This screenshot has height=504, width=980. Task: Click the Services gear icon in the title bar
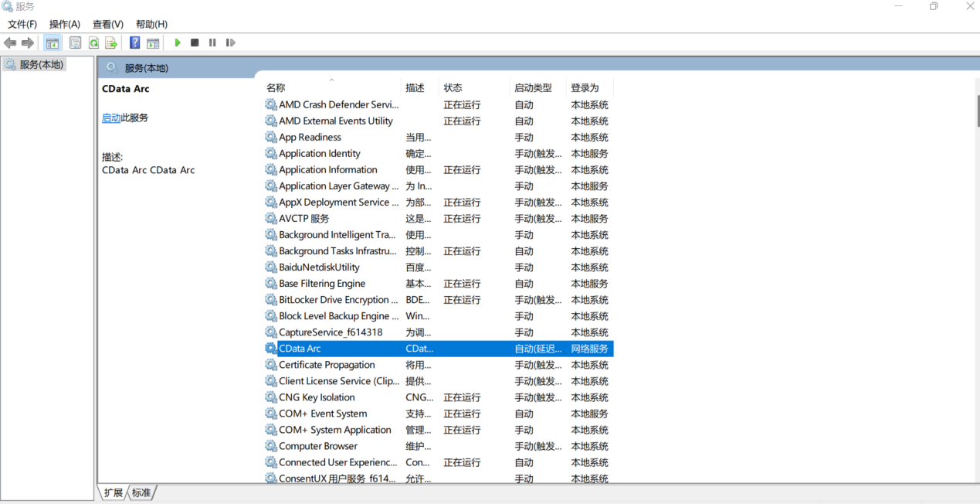(8, 6)
